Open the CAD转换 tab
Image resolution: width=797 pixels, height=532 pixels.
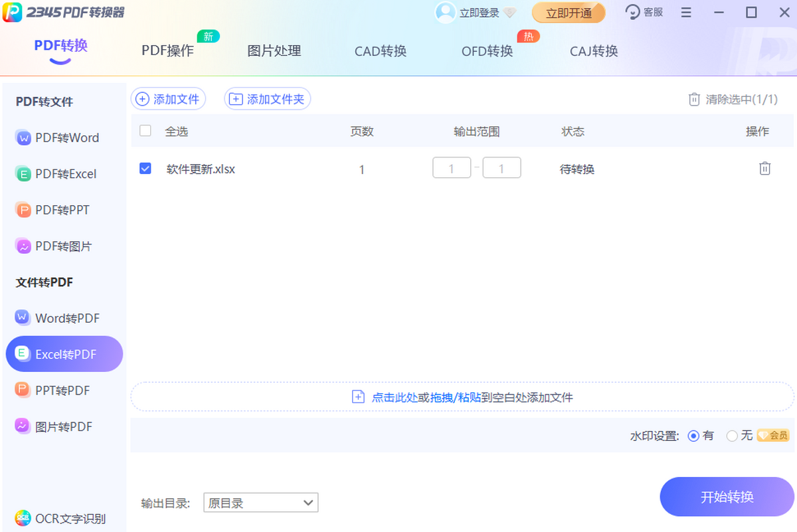click(x=380, y=51)
